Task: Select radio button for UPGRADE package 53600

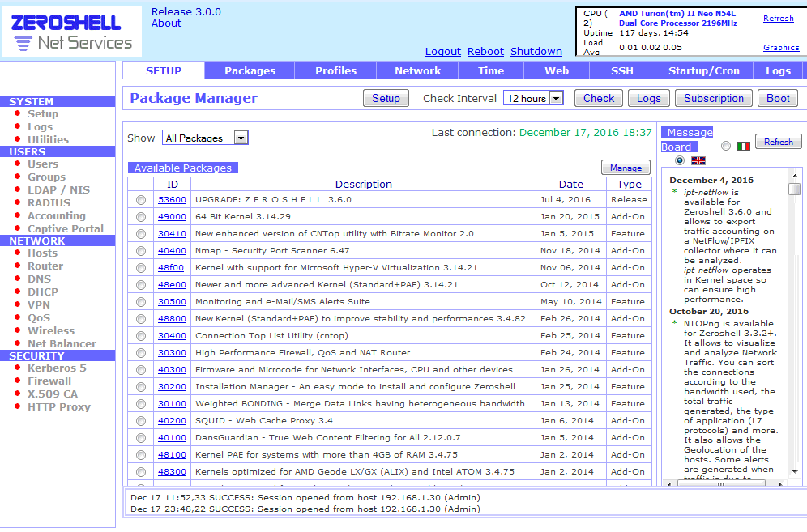Action: (x=140, y=199)
